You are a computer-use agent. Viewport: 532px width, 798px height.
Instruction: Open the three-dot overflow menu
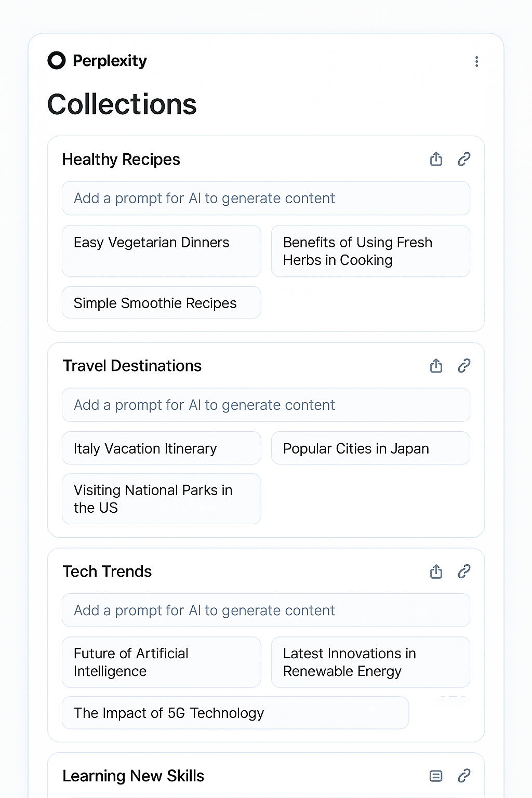point(476,61)
